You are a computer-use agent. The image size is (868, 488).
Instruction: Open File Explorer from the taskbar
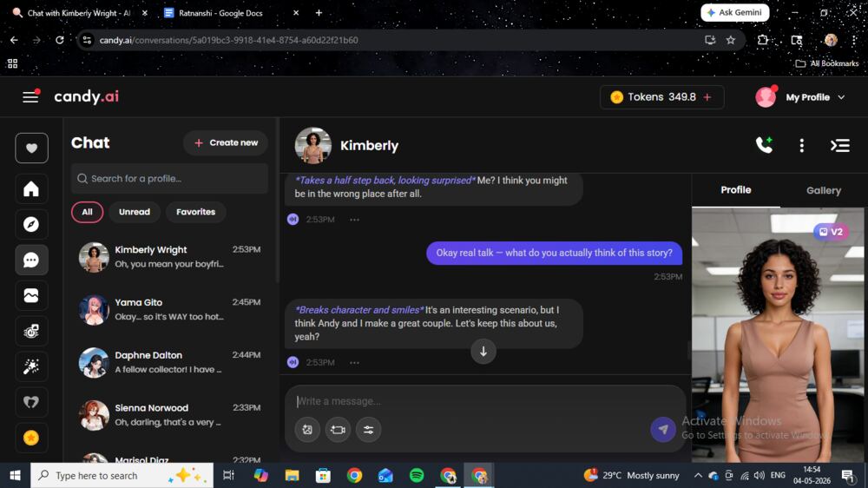[292, 475]
